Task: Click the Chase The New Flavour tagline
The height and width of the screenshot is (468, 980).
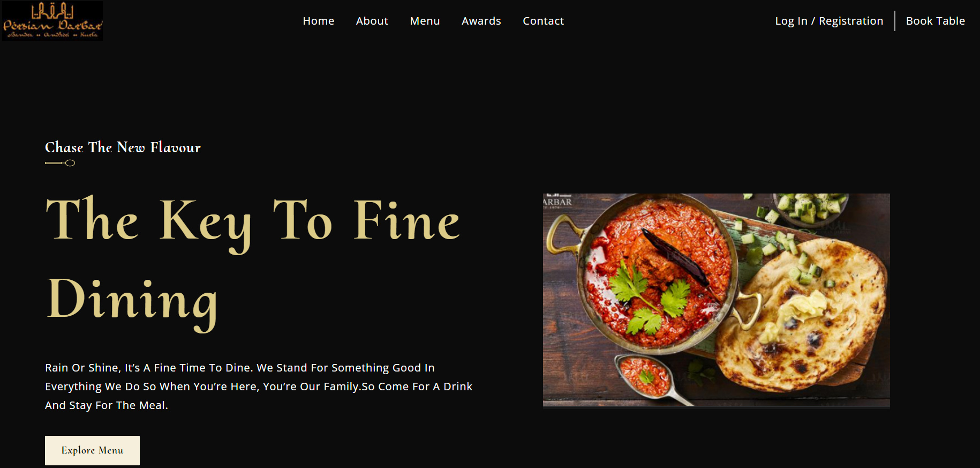Action: (123, 147)
